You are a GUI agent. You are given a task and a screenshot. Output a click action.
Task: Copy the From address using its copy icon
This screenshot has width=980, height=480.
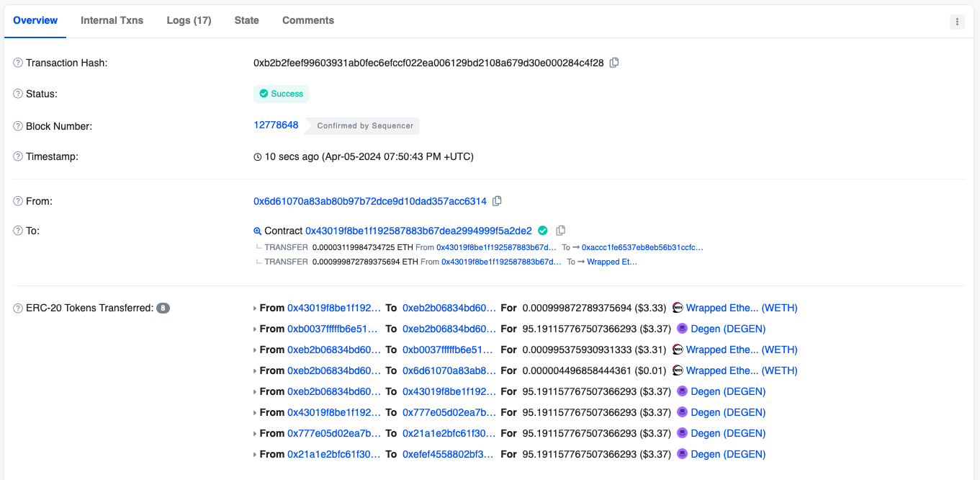point(497,201)
